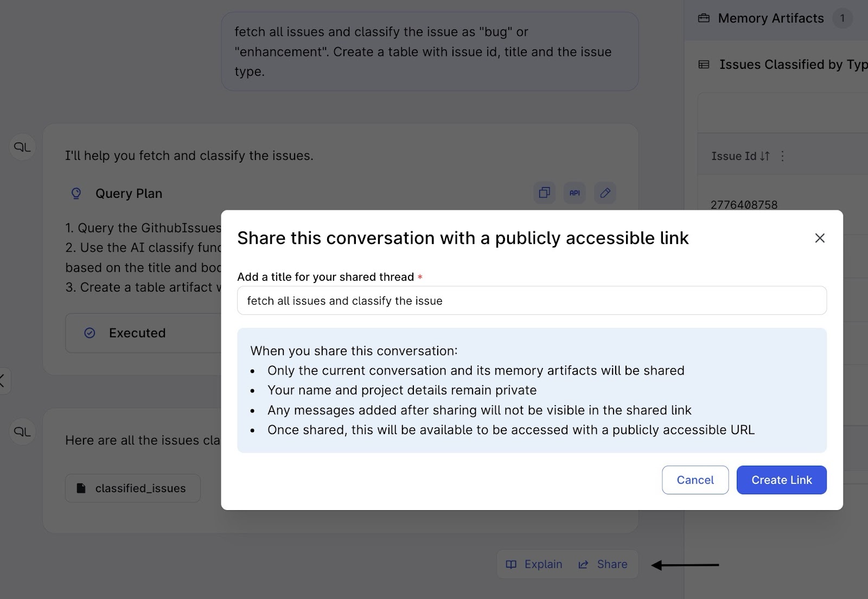
Task: Click the table icon next to Issues Classified
Action: (704, 65)
